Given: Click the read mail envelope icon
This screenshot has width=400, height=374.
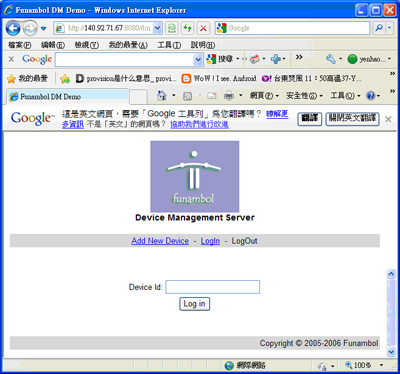Looking at the screenshot, I should click(x=212, y=96).
